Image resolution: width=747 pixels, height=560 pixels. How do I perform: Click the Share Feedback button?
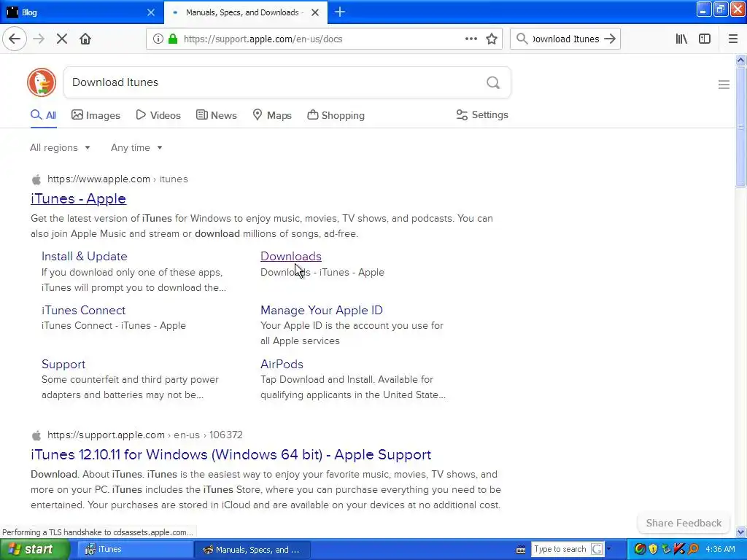pyautogui.click(x=684, y=523)
